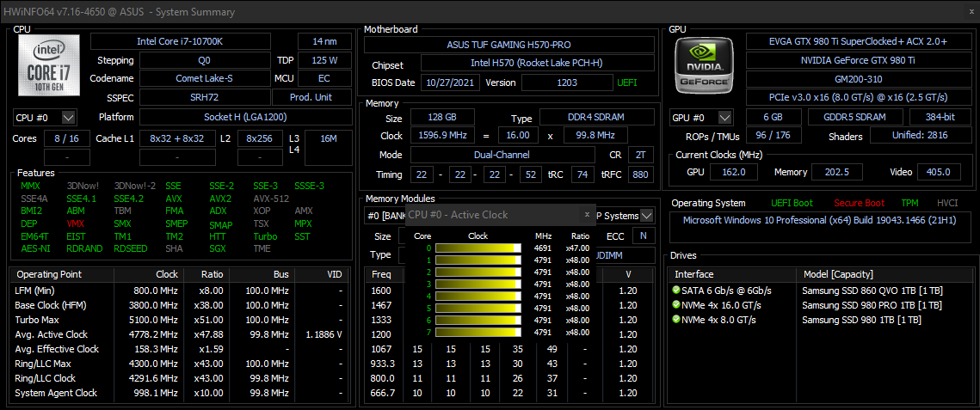The height and width of the screenshot is (410, 980).
Task: Expand the memory module selection dropdown
Action: tap(647, 216)
